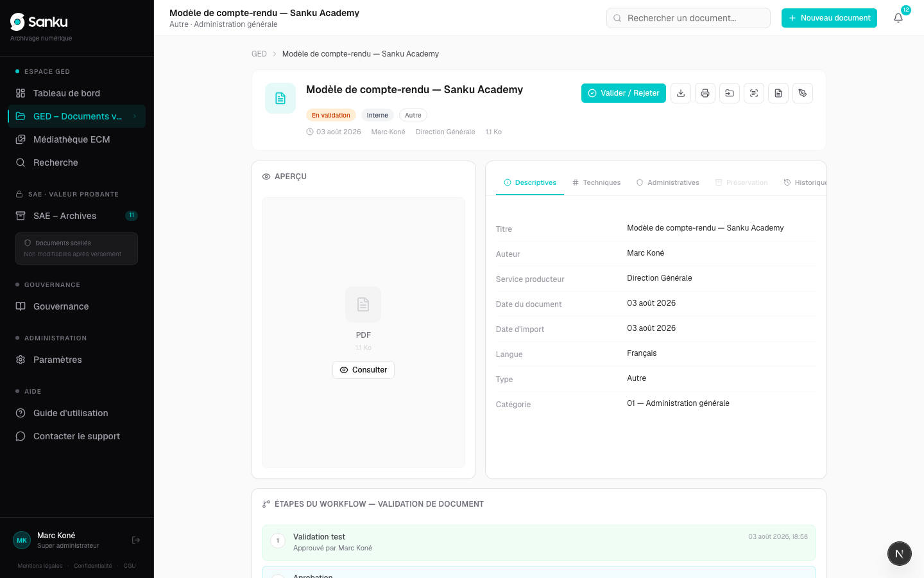Switch to Préservation tab
This screenshot has width=924, height=578.
[741, 182]
